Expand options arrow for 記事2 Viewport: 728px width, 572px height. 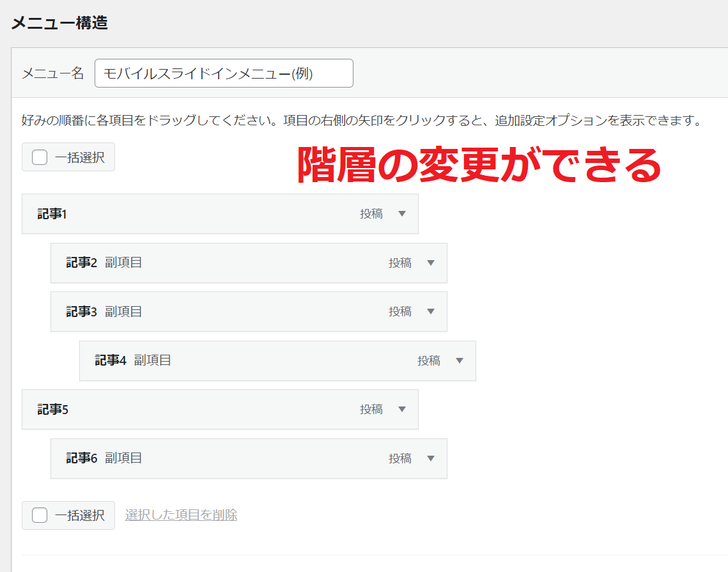431,263
